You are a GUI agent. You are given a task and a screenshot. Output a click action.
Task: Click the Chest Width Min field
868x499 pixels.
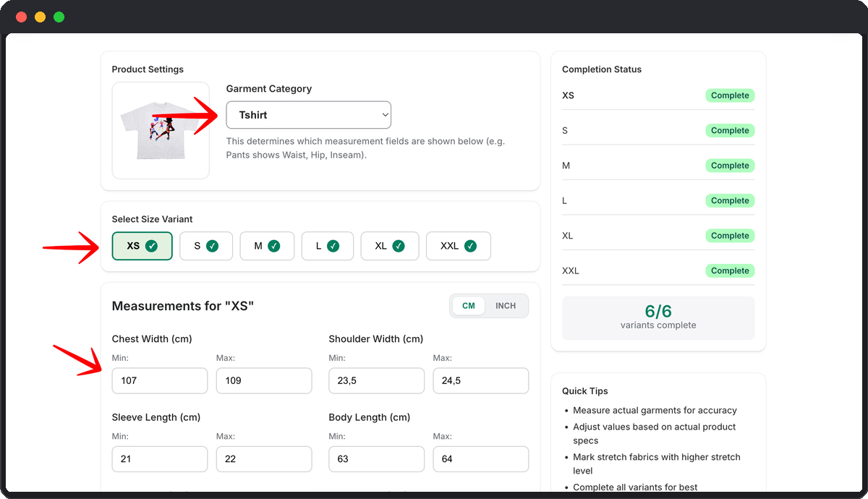[x=160, y=380]
